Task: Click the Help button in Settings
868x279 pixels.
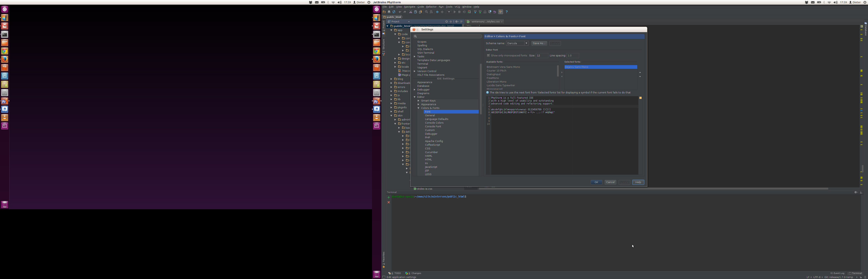Action: (x=638, y=182)
